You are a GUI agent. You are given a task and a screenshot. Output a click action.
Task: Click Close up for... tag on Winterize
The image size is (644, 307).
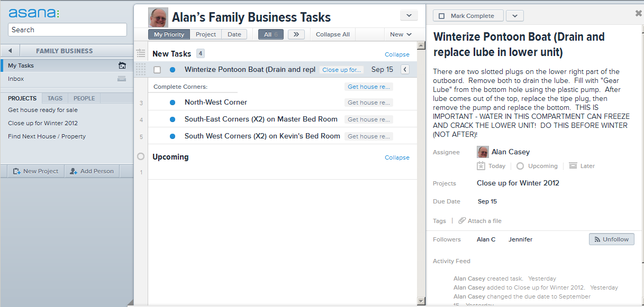[342, 70]
